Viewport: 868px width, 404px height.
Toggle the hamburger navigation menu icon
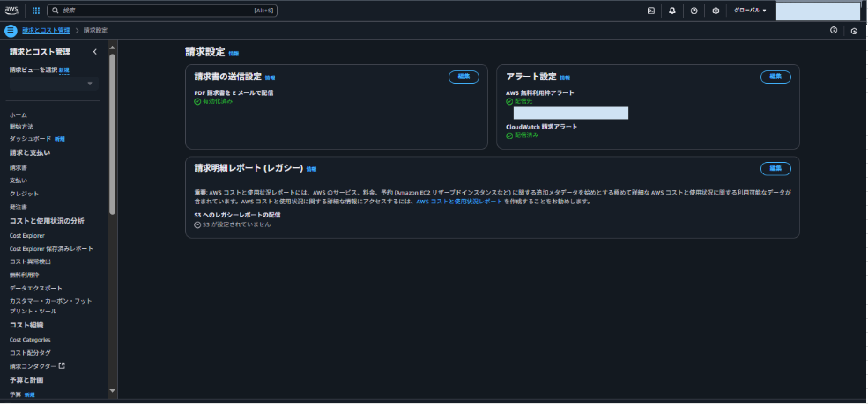click(x=11, y=31)
